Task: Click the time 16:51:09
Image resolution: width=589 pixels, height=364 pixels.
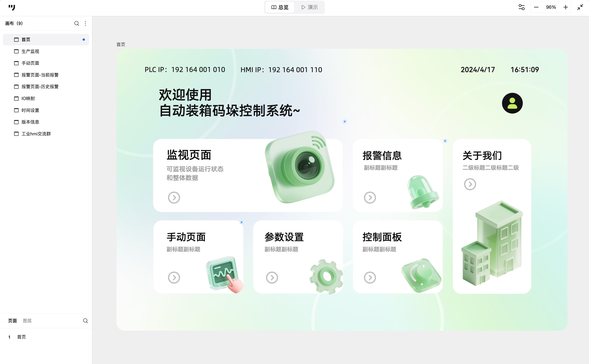Action: click(x=525, y=70)
